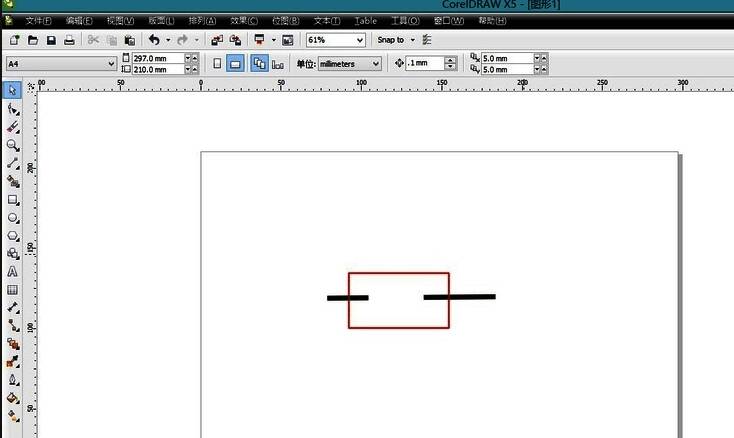
Task: Open an existing file with folder icon
Action: (x=32, y=40)
